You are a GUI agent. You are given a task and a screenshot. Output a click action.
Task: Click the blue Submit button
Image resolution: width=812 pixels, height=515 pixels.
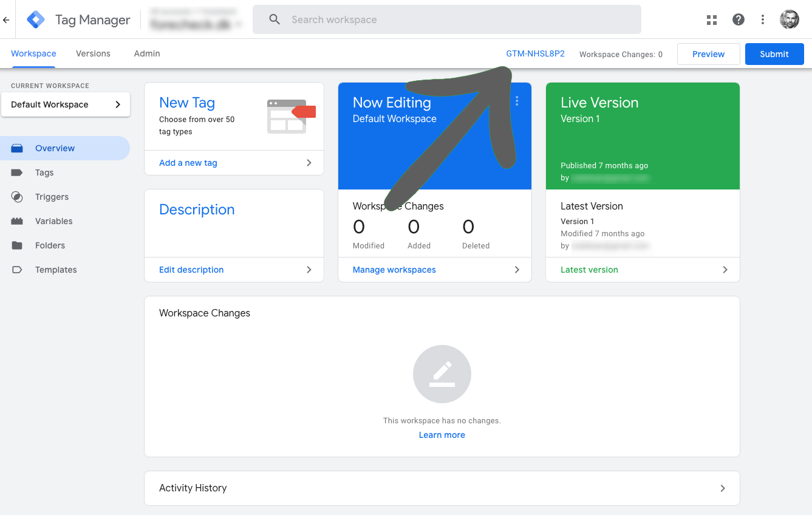774,54
